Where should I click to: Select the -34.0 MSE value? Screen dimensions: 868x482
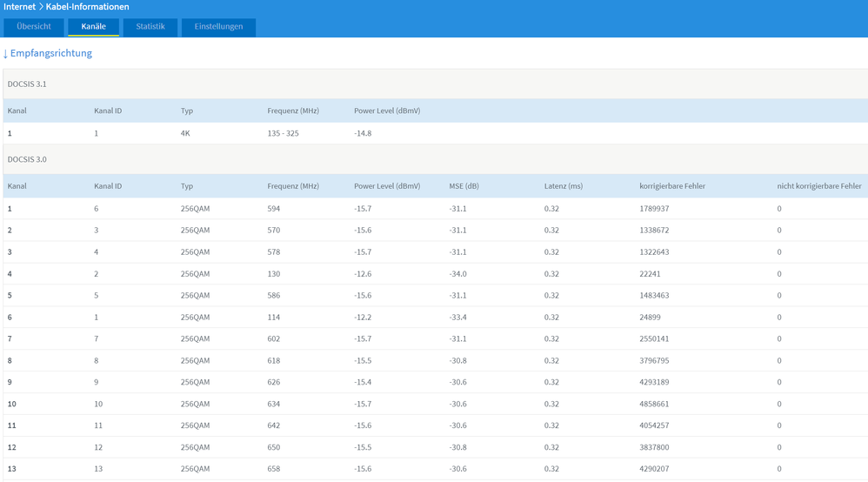tap(457, 274)
